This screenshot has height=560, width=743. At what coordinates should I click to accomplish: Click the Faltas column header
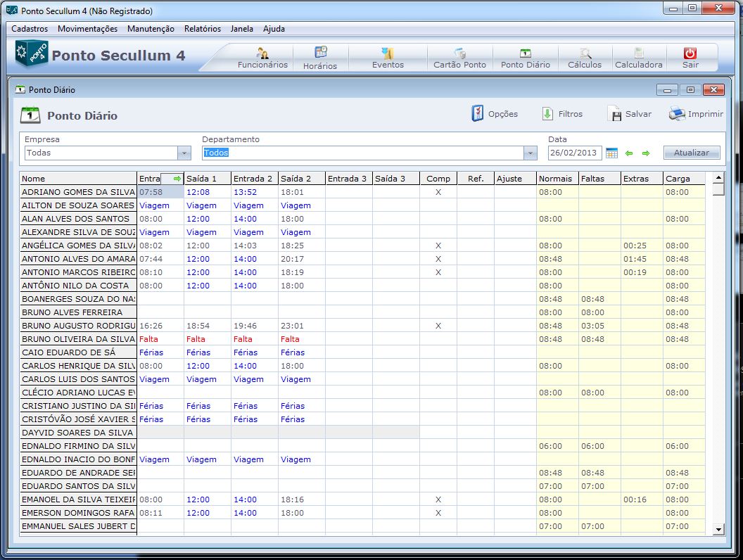[599, 179]
